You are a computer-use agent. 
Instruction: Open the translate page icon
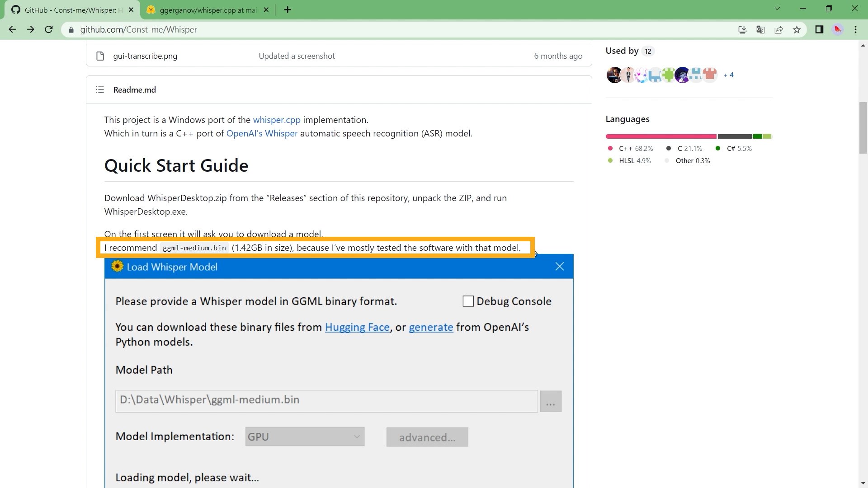760,29
